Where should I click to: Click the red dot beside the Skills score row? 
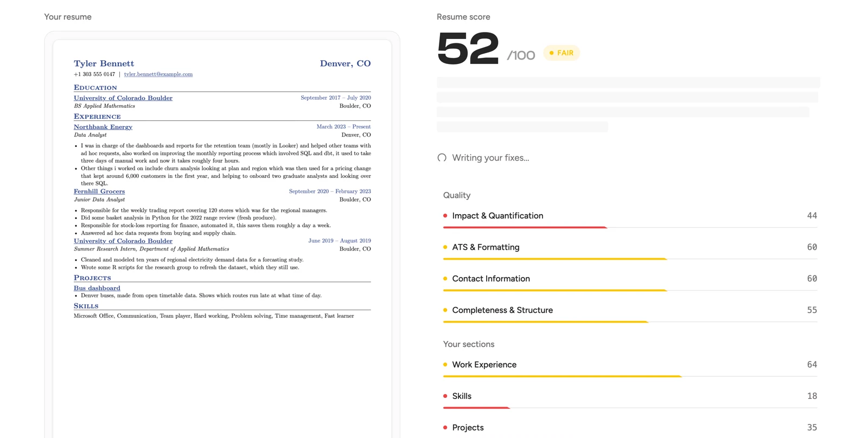445,396
